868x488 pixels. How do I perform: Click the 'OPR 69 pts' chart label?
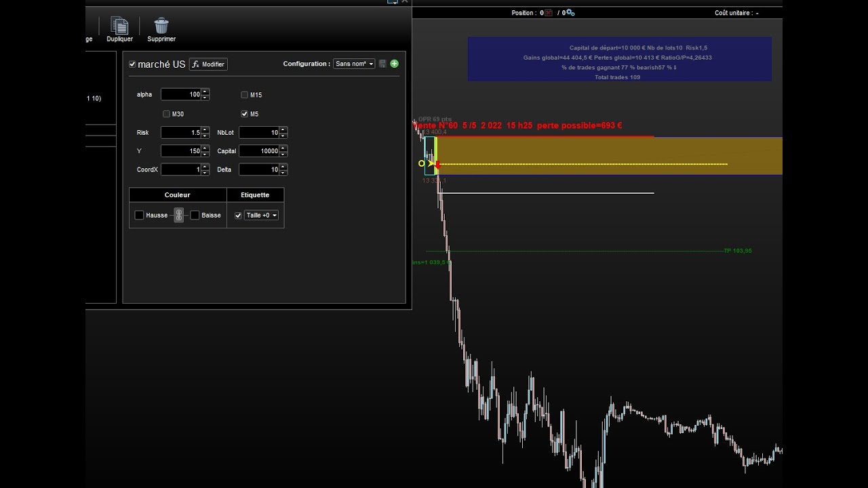(435, 119)
